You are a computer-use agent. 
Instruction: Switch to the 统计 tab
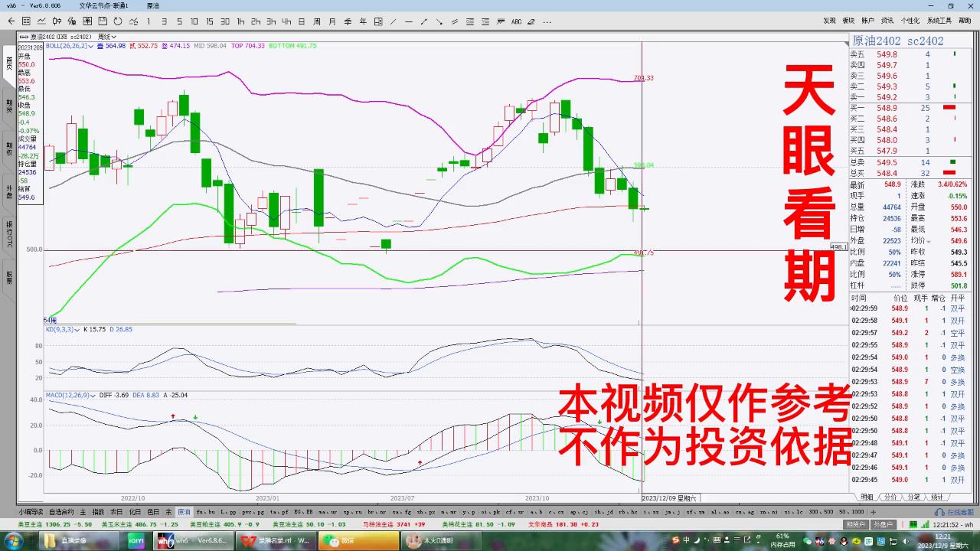click(x=937, y=497)
